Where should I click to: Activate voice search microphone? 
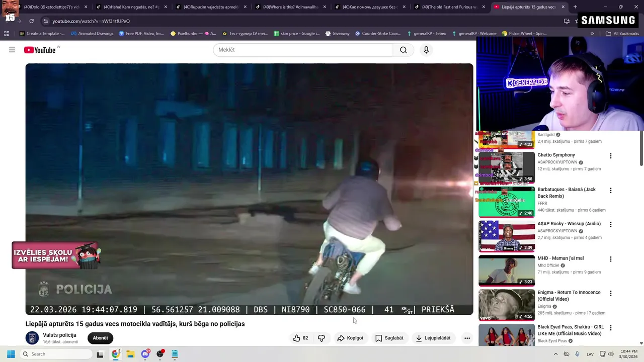(x=426, y=50)
